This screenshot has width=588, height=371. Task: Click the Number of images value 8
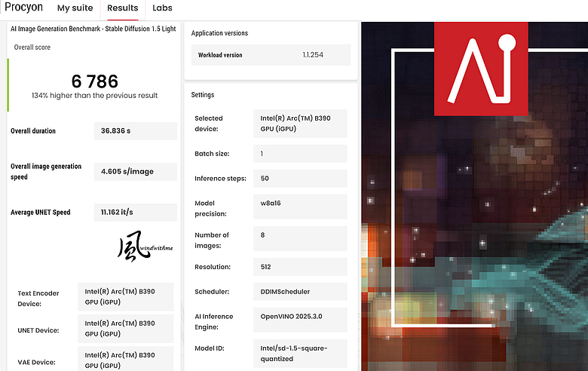pos(300,238)
